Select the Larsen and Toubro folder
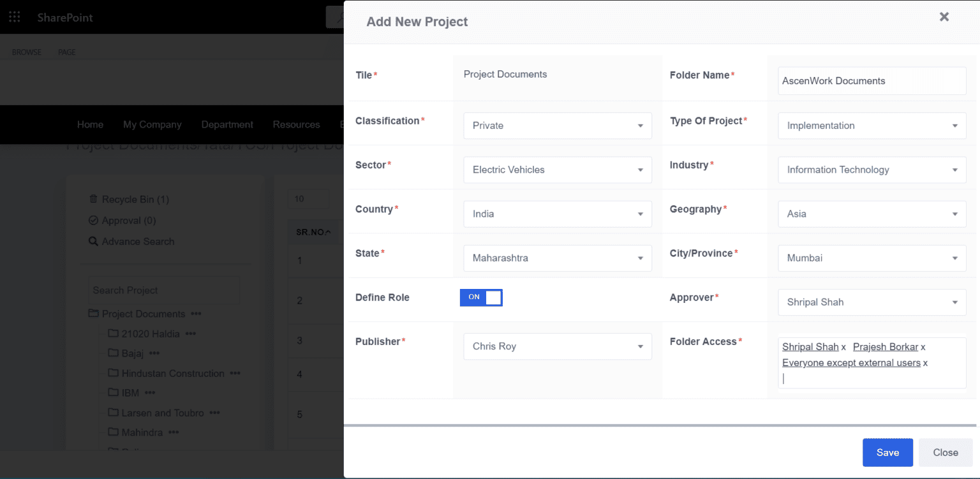Screen dimensions: 980x479 coord(163,413)
